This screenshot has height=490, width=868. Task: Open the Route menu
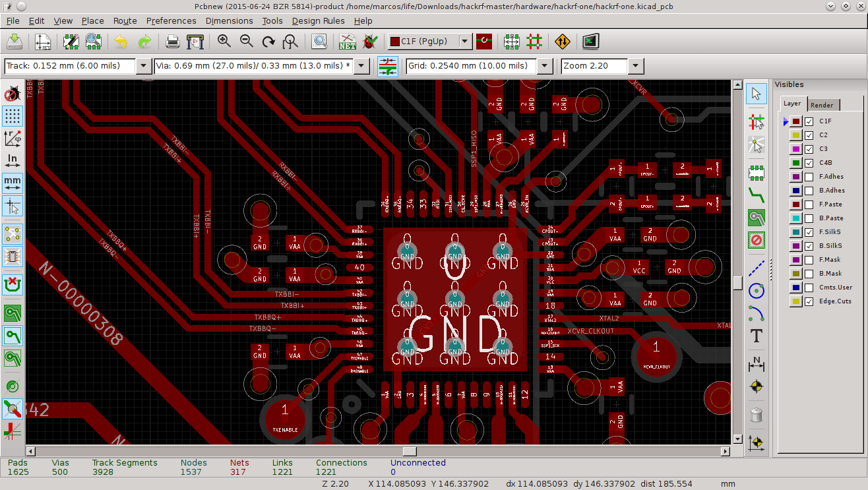pyautogui.click(x=125, y=20)
